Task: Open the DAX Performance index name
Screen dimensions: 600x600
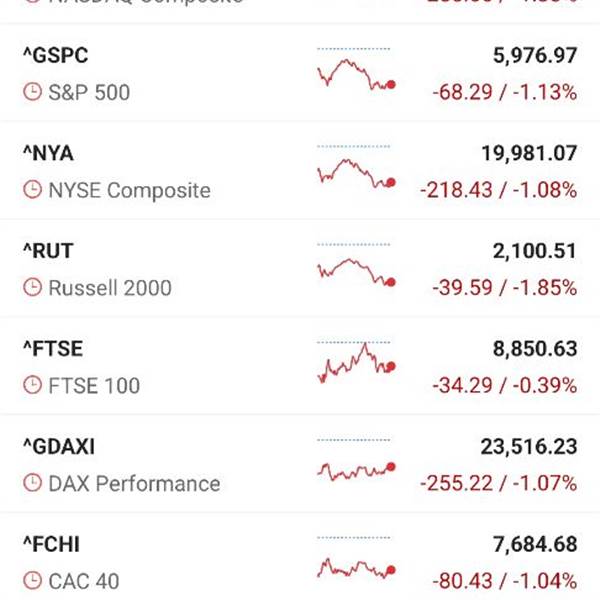Action: tap(134, 484)
